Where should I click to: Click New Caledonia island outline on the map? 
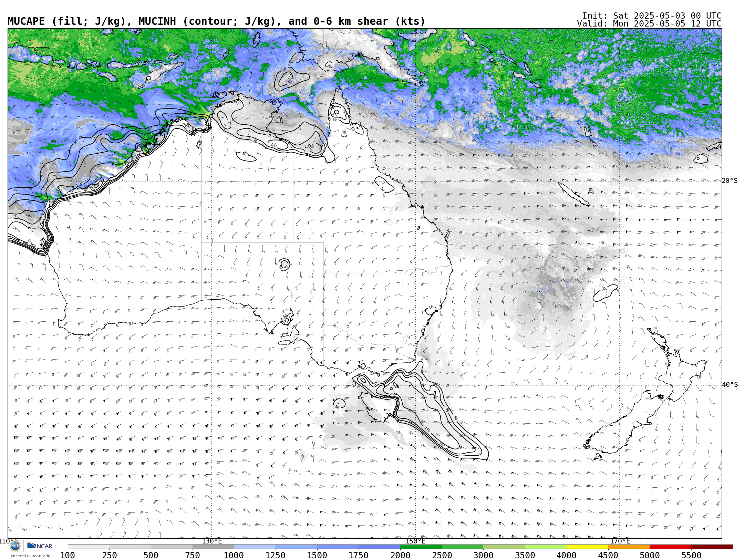[x=573, y=194]
